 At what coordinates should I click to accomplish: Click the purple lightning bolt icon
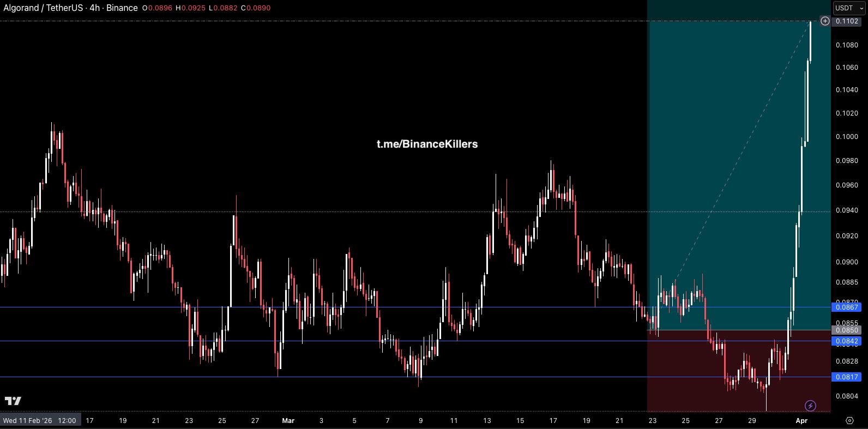click(810, 406)
